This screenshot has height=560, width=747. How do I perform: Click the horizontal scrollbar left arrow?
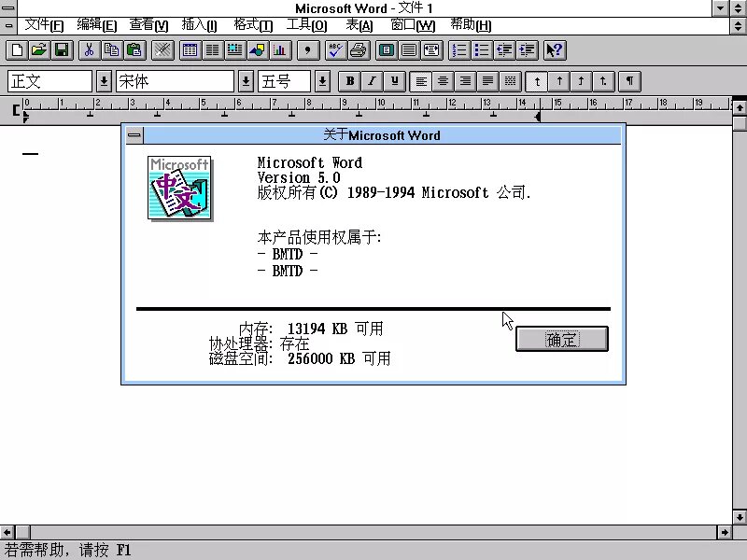(7, 532)
